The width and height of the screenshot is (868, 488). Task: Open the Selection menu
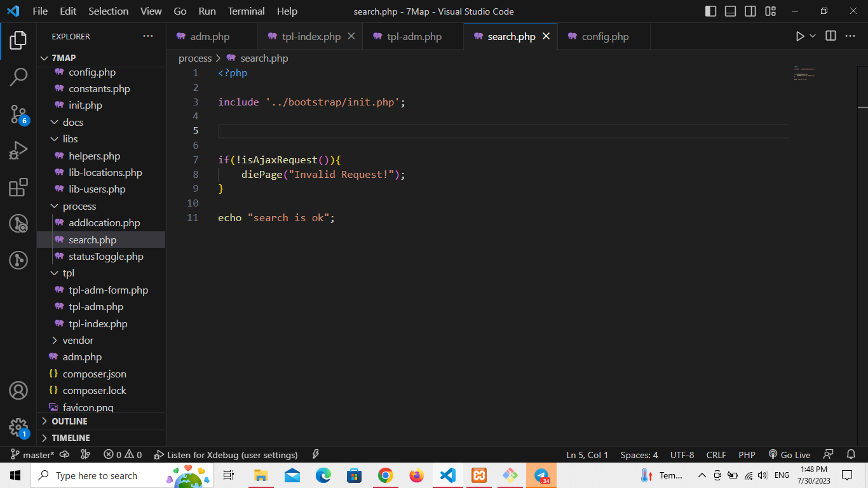point(109,11)
